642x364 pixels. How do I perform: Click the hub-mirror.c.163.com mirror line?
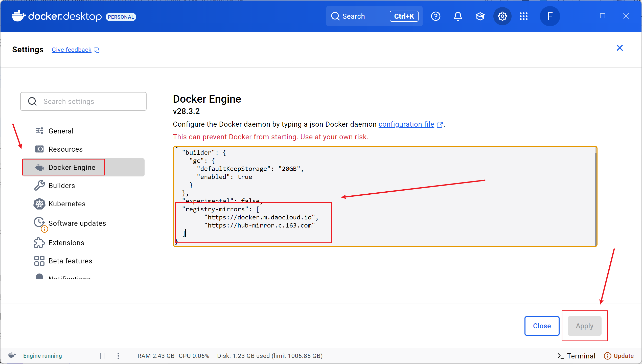pos(260,225)
